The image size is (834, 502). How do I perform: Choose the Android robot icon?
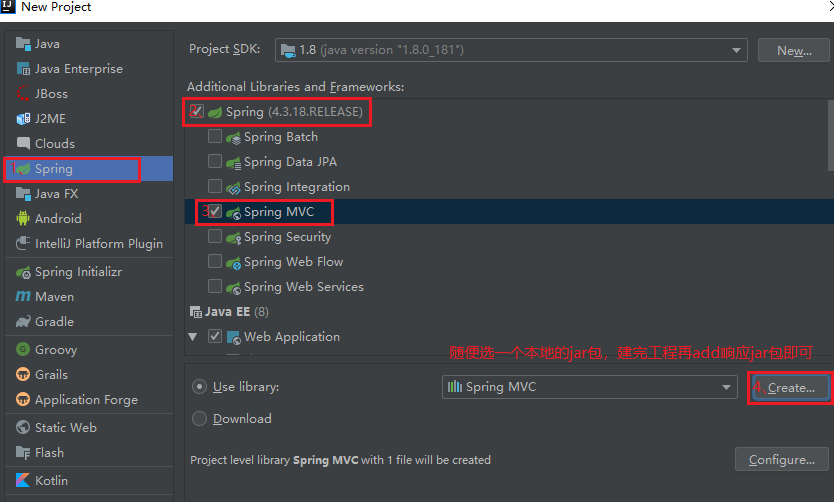(23, 219)
